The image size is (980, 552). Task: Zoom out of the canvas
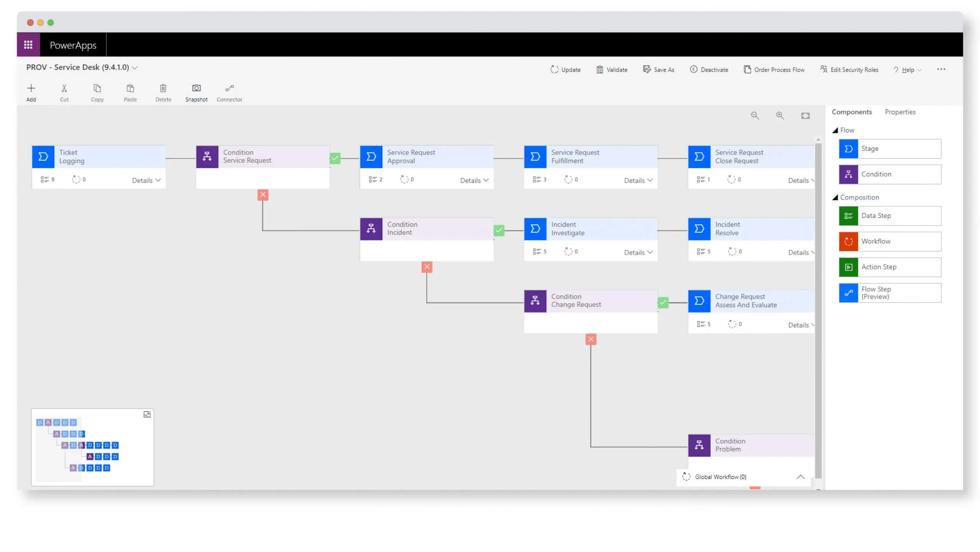[755, 116]
